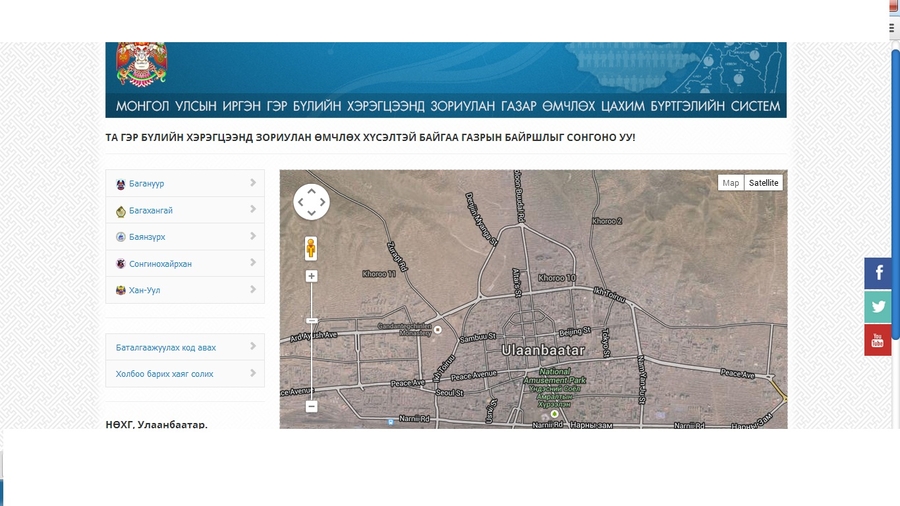Image resolution: width=900 pixels, height=506 pixels.
Task: Click the Khoroo 10 map label
Action: click(557, 278)
